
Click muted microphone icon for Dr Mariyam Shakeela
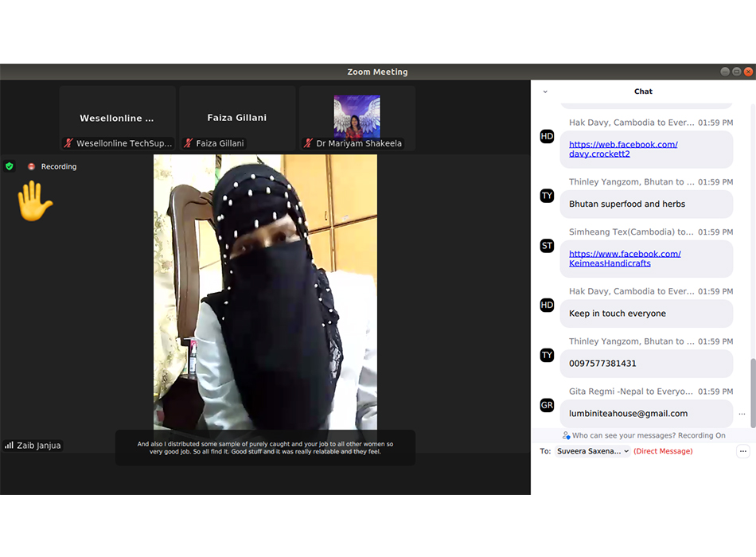coord(308,143)
